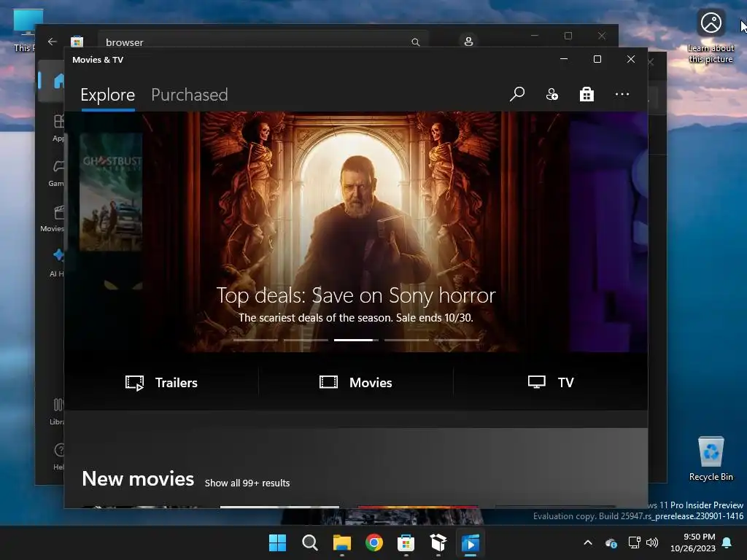Open the three-dot more options menu
The image size is (747, 560).
pyautogui.click(x=622, y=94)
